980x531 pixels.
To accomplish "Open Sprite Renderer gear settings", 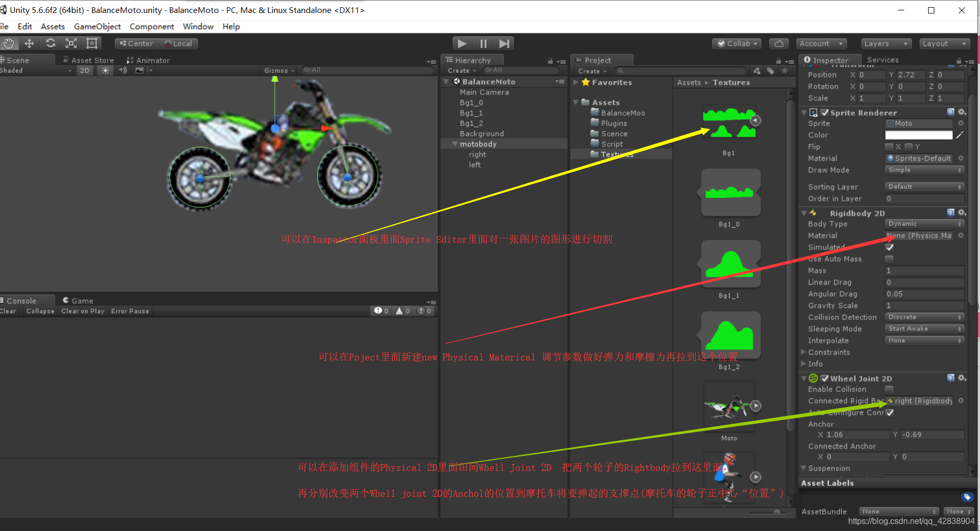I will tap(962, 112).
